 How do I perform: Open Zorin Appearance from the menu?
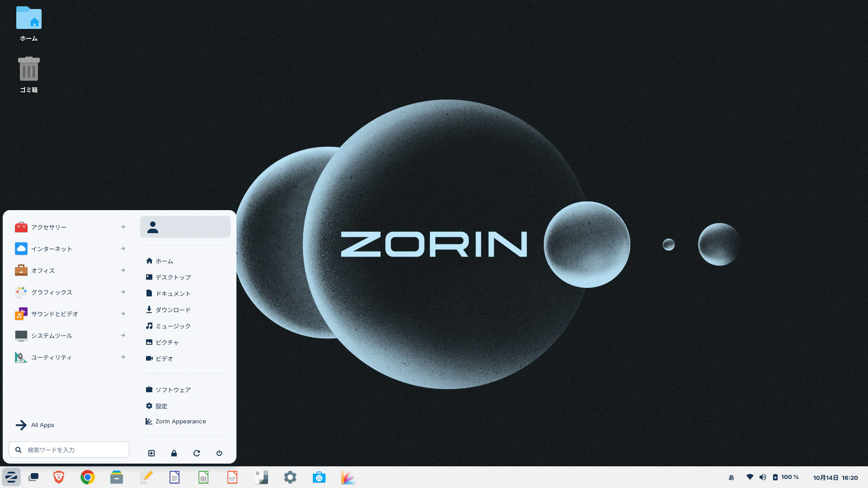point(180,421)
